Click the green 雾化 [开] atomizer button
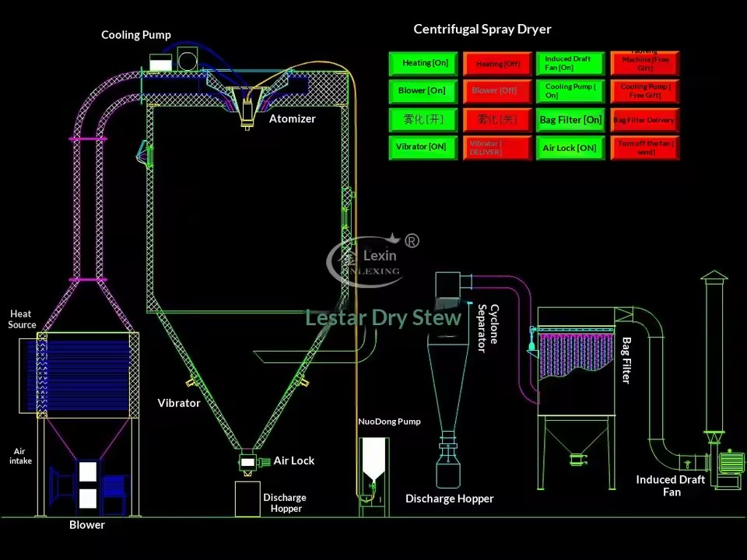 coord(423,120)
